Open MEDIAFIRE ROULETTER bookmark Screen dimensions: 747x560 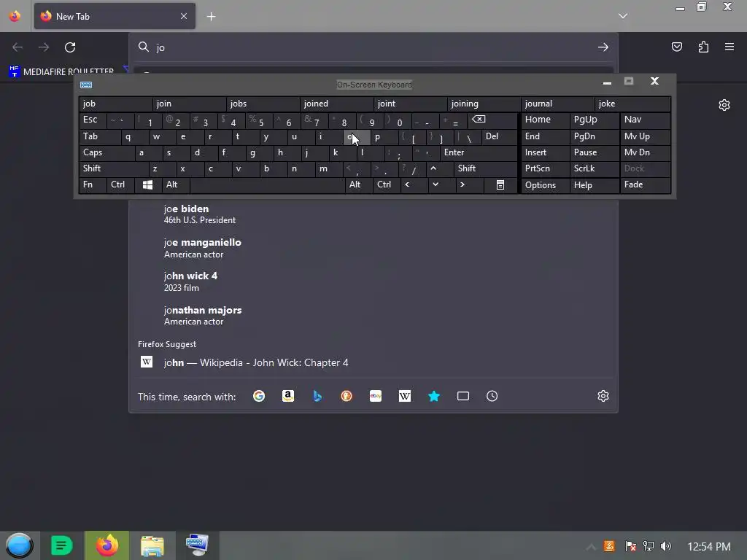[61, 72]
